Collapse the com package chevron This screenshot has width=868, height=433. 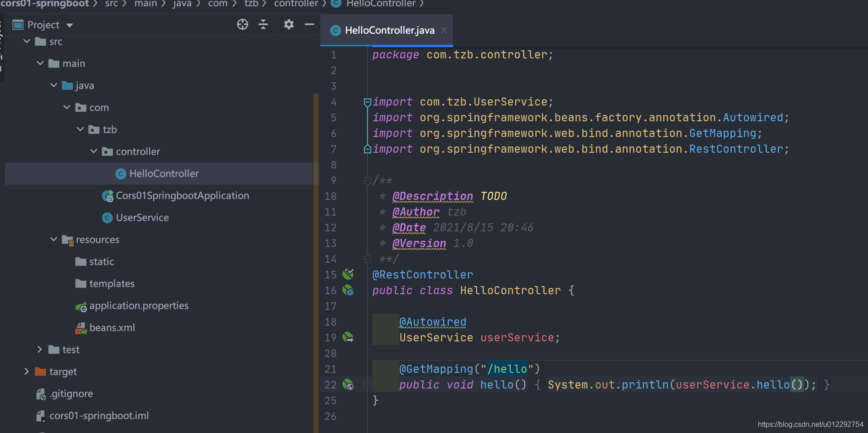67,107
